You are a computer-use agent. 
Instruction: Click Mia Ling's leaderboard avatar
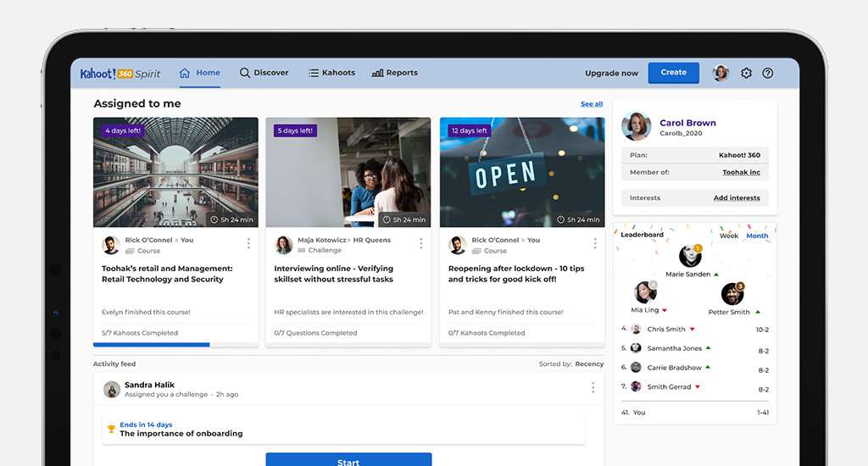[645, 292]
